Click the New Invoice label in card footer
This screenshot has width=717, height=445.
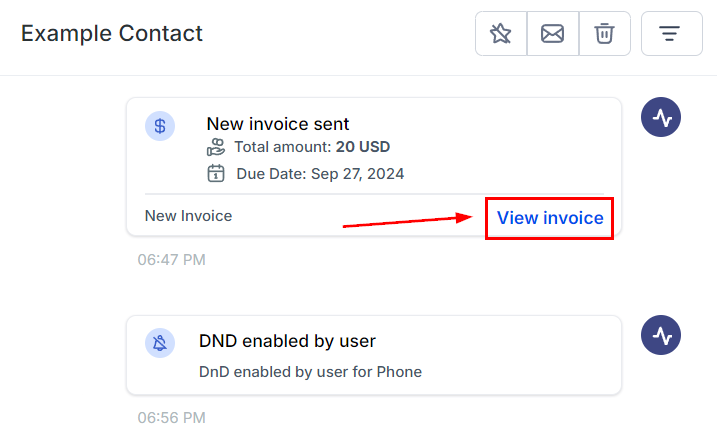[x=188, y=215]
